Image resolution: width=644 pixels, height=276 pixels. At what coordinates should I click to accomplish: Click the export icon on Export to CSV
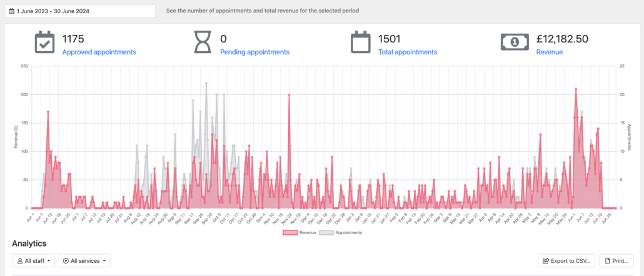pos(546,260)
